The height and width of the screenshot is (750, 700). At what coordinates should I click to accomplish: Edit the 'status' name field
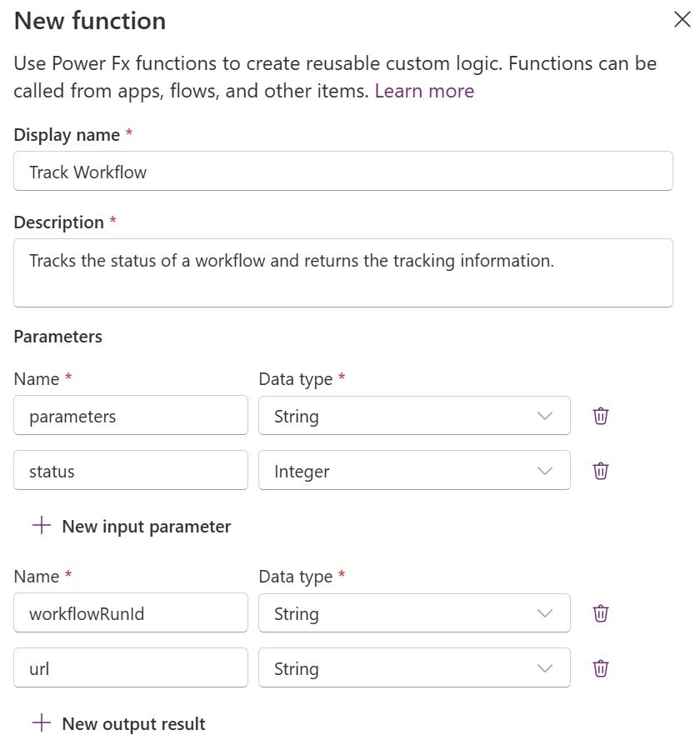pos(131,471)
